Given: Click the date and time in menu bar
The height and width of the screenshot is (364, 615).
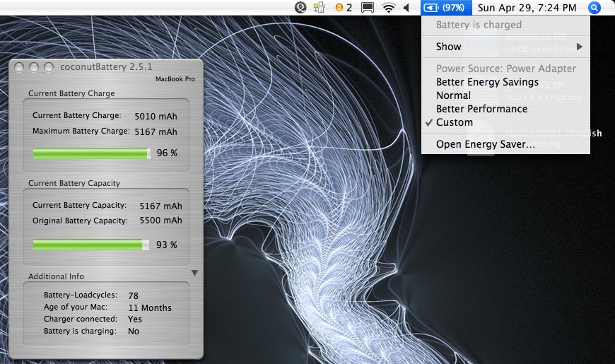Looking at the screenshot, I should pos(527,8).
